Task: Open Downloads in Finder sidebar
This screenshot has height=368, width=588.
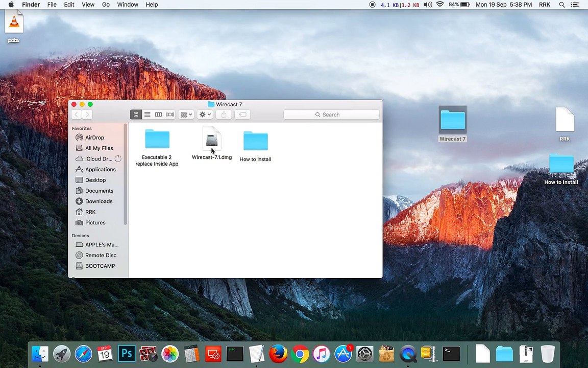Action: tap(98, 201)
